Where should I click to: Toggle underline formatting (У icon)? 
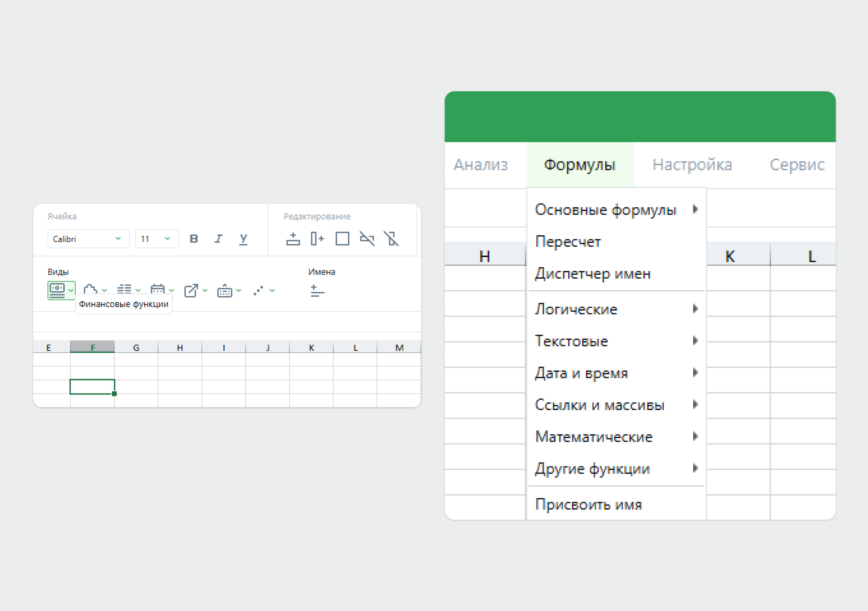pos(243,239)
